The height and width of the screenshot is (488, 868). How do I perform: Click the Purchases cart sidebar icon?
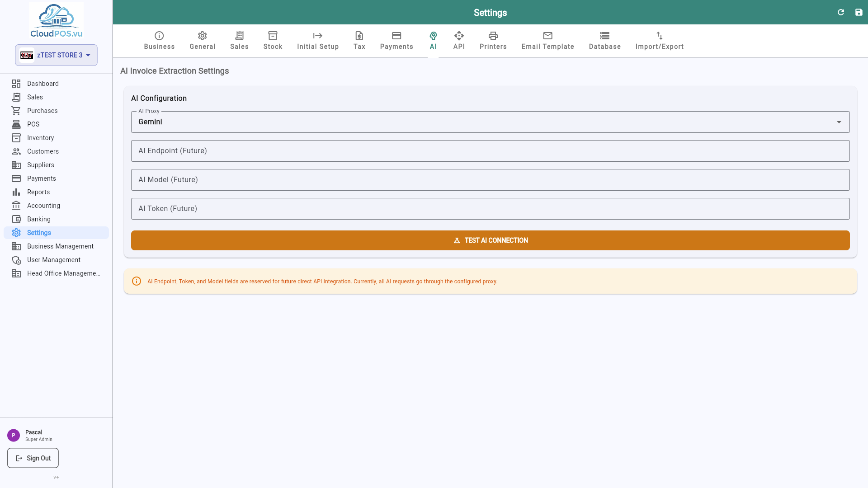16,111
